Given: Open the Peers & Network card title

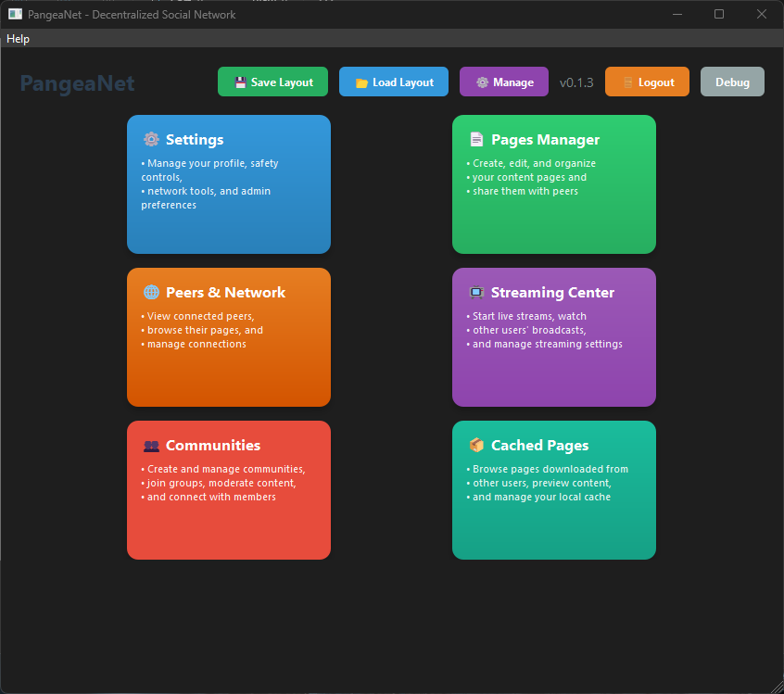Looking at the screenshot, I should (x=225, y=292).
